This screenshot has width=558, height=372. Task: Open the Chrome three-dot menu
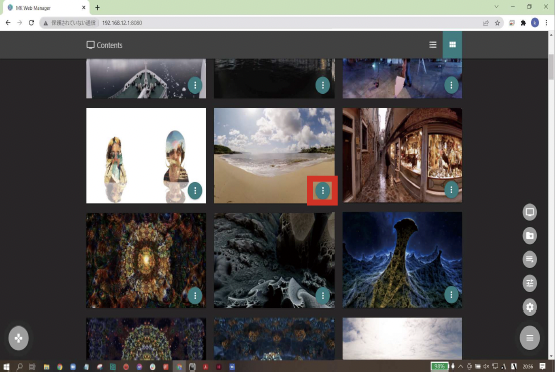tap(546, 23)
